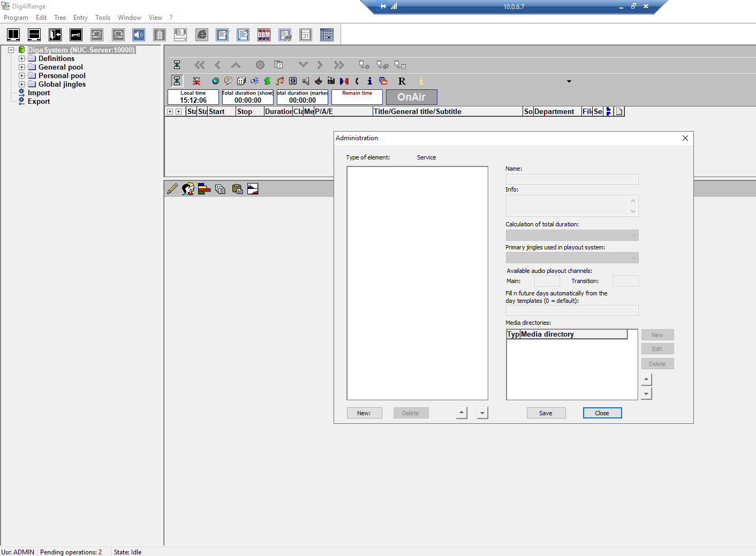Click the trash bin toolbar icon
The width and height of the screenshot is (756, 556).
(160, 35)
